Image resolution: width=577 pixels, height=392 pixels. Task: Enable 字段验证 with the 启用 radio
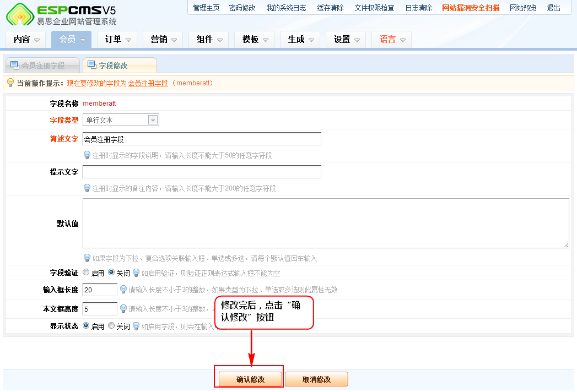[x=86, y=272]
